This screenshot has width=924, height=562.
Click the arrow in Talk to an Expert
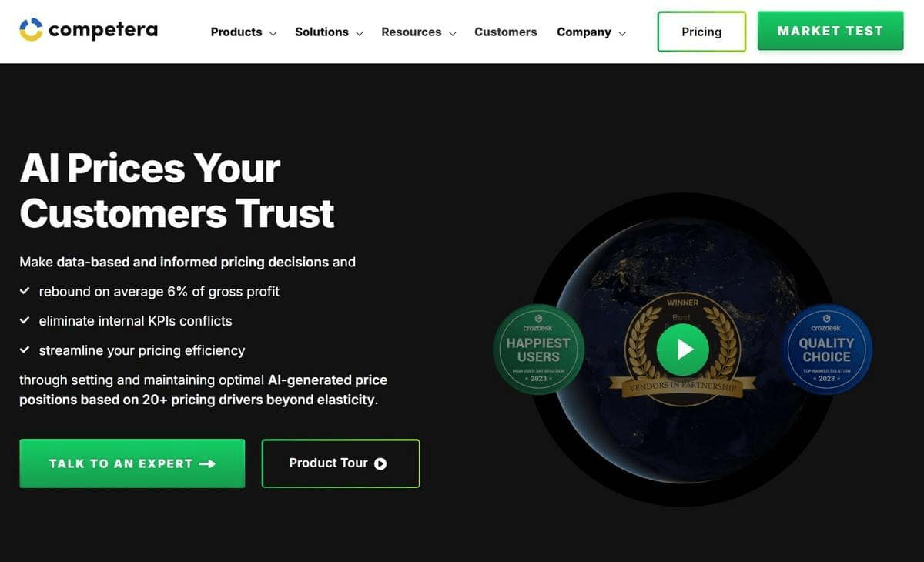(x=207, y=463)
